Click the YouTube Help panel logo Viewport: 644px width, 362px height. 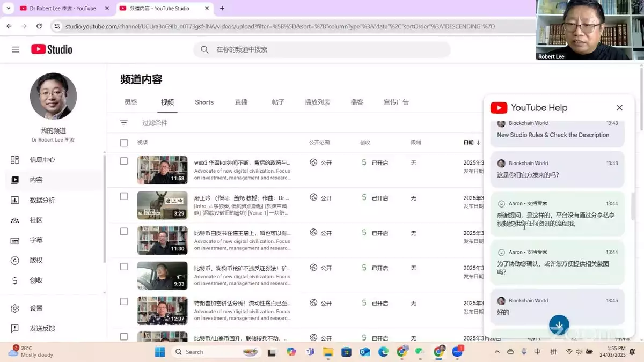point(499,108)
